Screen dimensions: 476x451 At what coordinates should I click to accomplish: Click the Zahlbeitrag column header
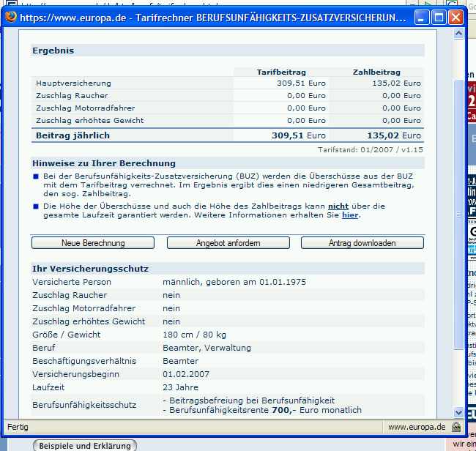coord(376,72)
